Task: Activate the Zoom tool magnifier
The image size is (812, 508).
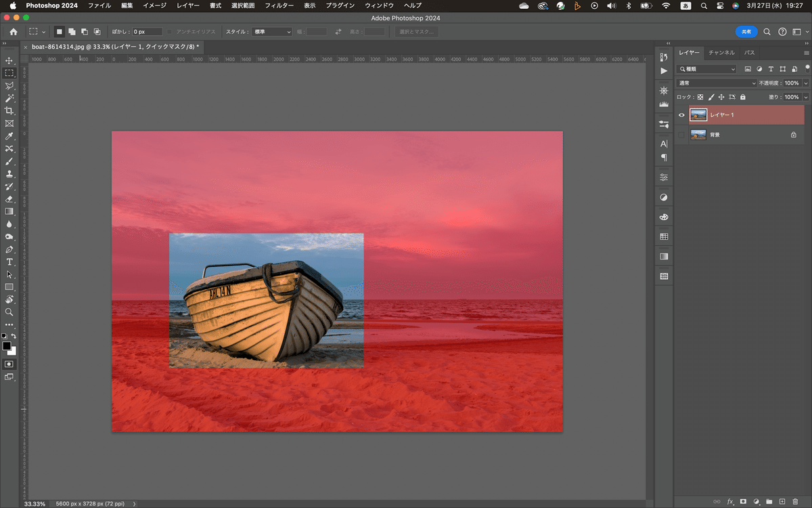Action: pos(9,312)
